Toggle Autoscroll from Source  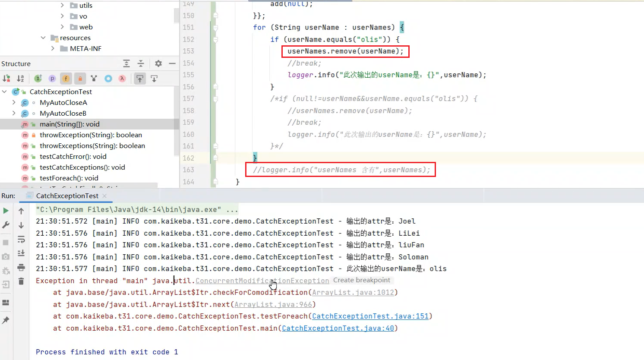point(154,79)
